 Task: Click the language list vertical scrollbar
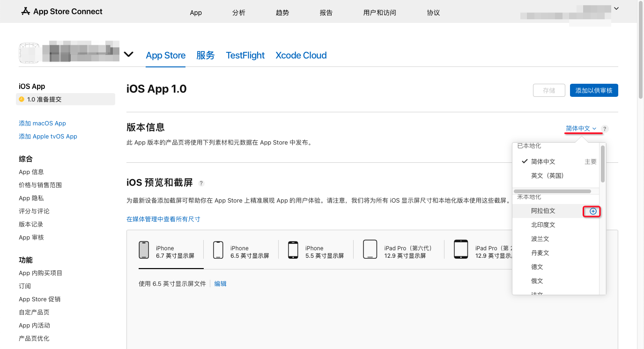pyautogui.click(x=603, y=164)
